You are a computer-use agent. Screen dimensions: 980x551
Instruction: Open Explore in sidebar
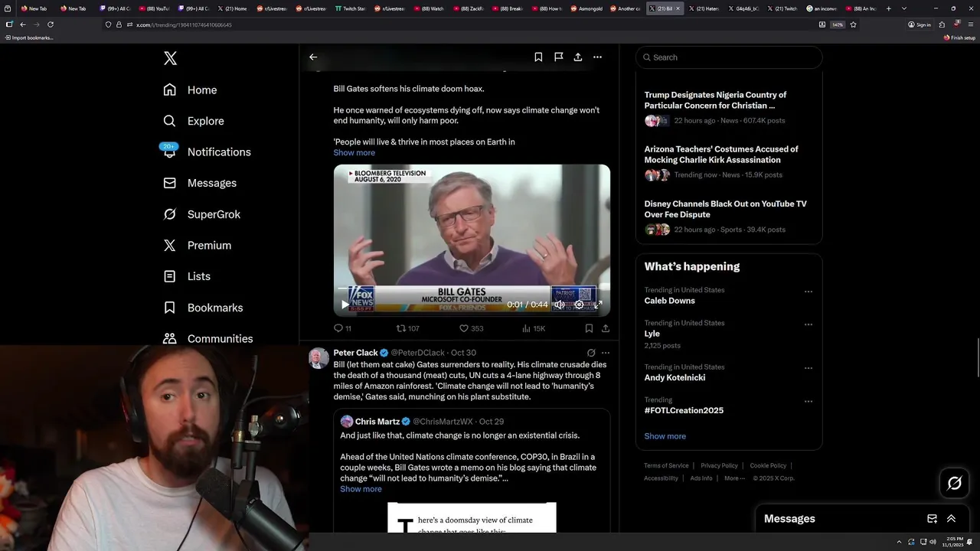click(194, 121)
